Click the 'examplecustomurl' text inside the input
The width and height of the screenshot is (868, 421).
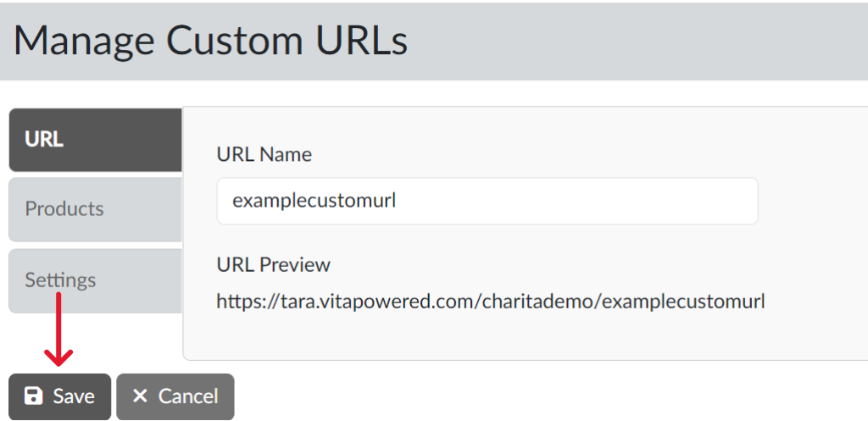314,201
